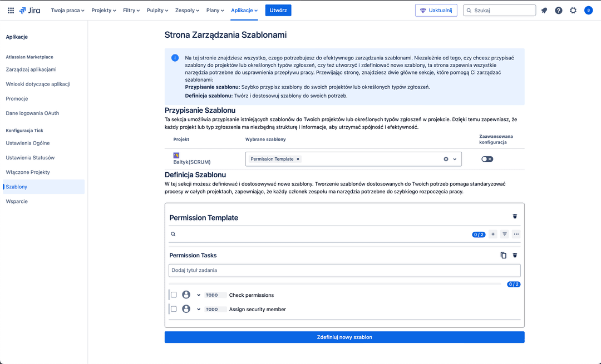The image size is (601, 364).
Task: Click assignee avatar for Check permissions
Action: (x=186, y=295)
